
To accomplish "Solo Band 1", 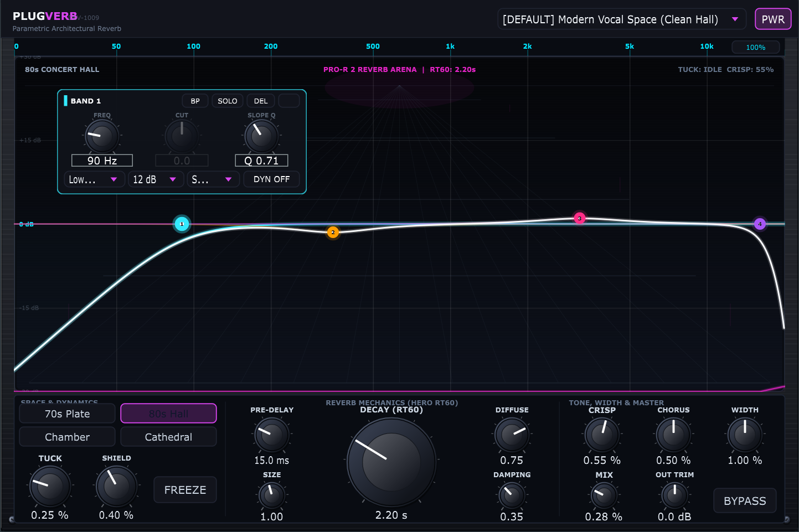I will click(x=227, y=101).
